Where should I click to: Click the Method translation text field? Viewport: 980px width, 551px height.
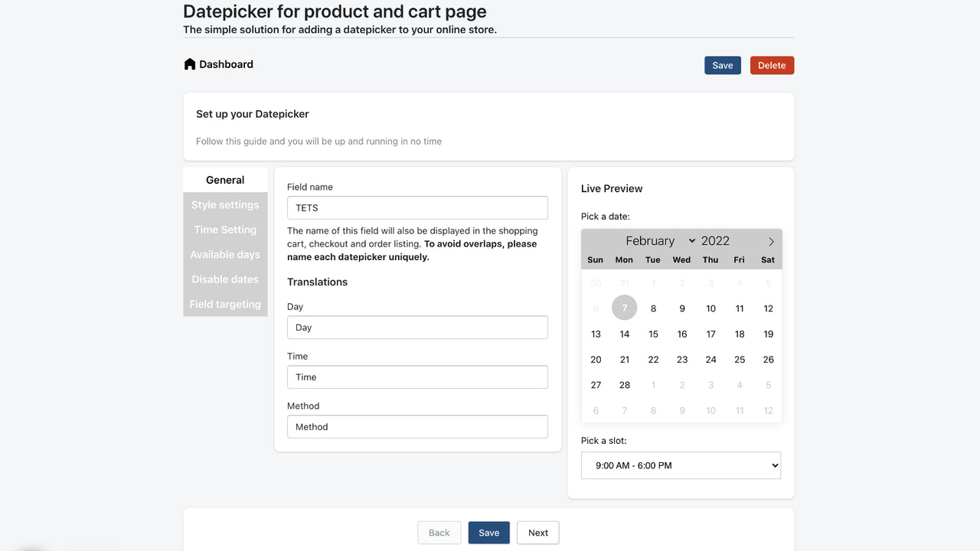(417, 426)
